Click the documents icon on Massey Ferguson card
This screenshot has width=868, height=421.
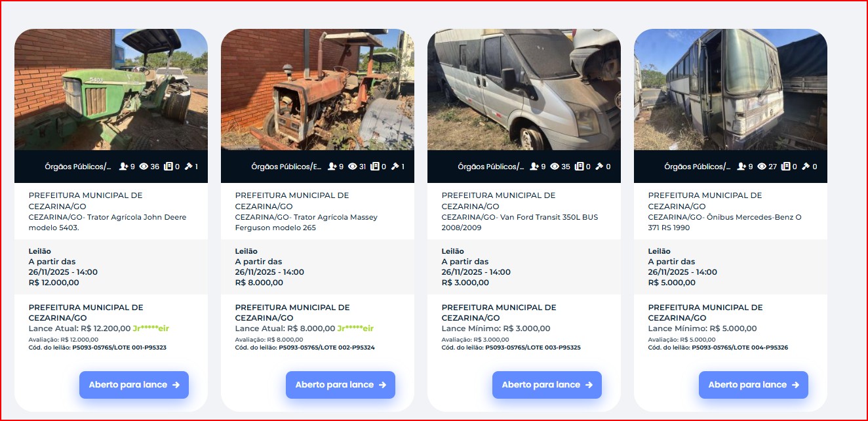(374, 167)
